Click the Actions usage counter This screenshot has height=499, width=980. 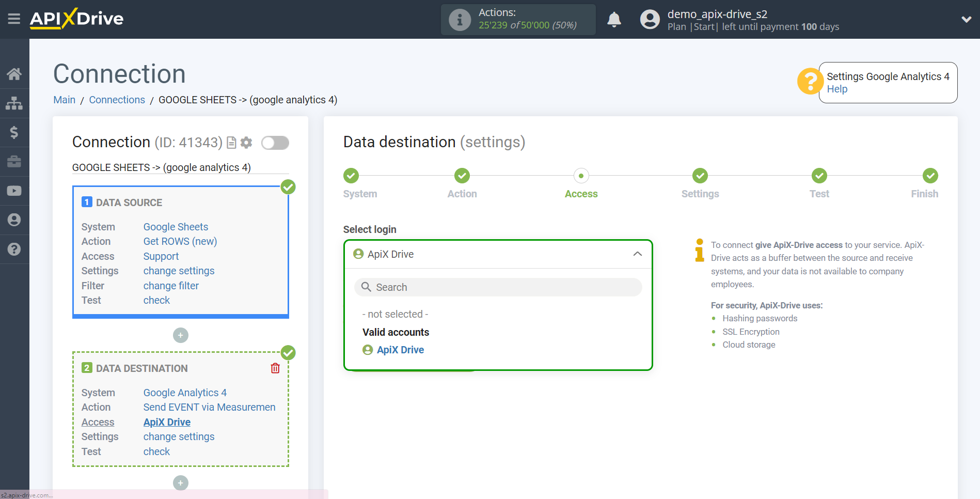tap(518, 19)
